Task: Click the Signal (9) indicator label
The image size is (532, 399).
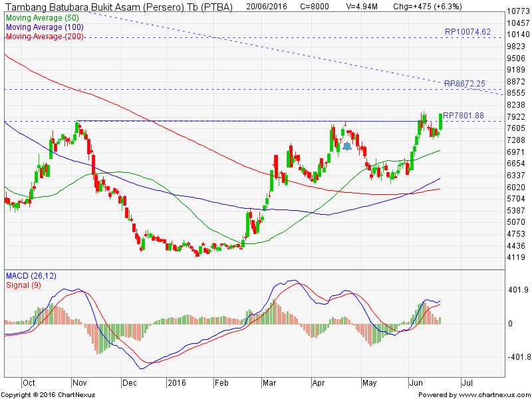Action: [x=23, y=285]
